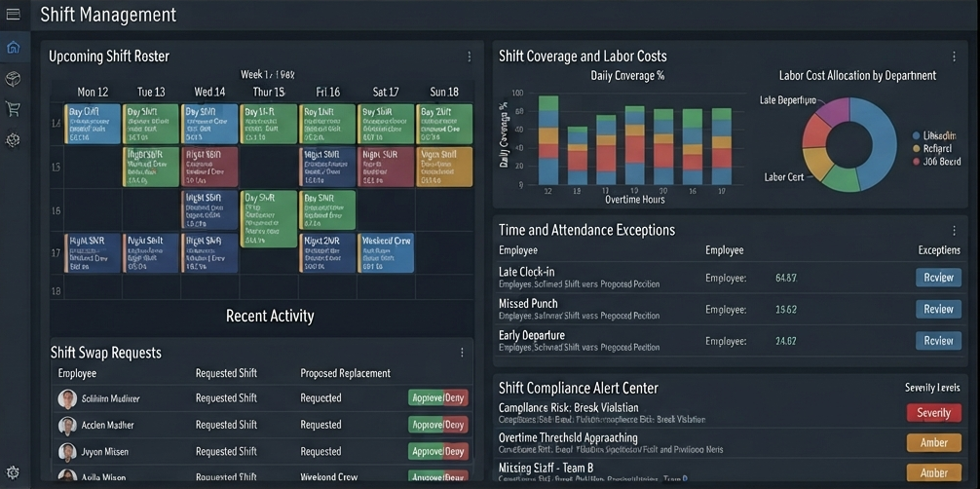Open the box package sidebar icon
This screenshot has width=980, height=489.
coord(13,79)
